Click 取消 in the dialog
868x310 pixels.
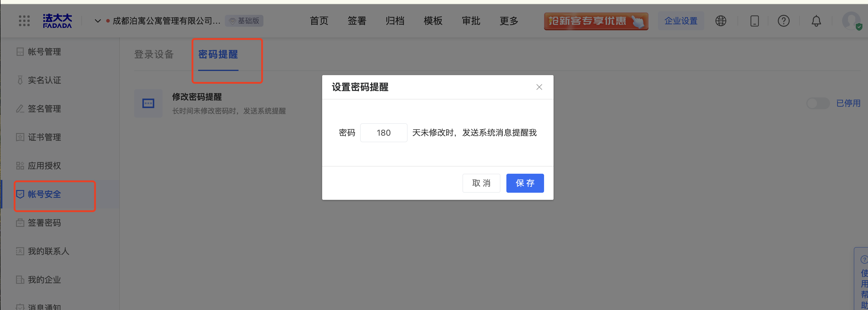pos(481,183)
